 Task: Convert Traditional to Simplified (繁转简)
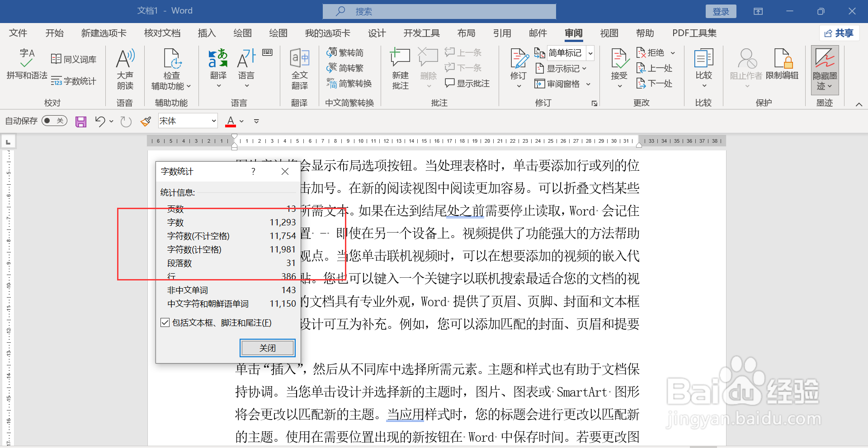pyautogui.click(x=345, y=53)
